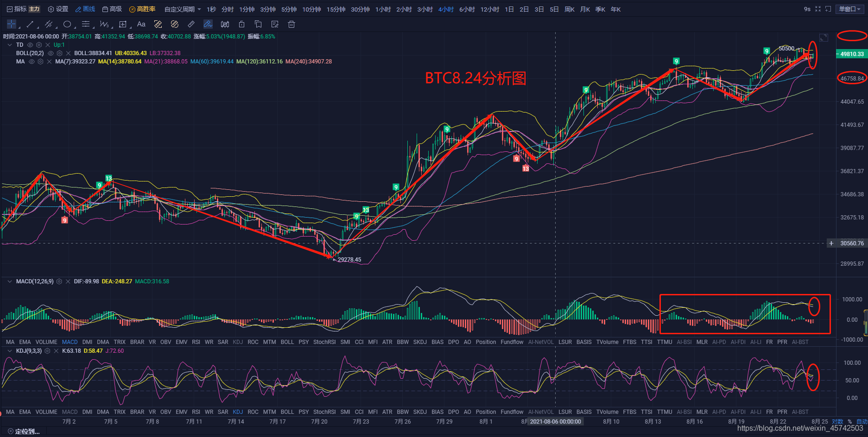Select the Aa text annotation tool

pos(141,24)
